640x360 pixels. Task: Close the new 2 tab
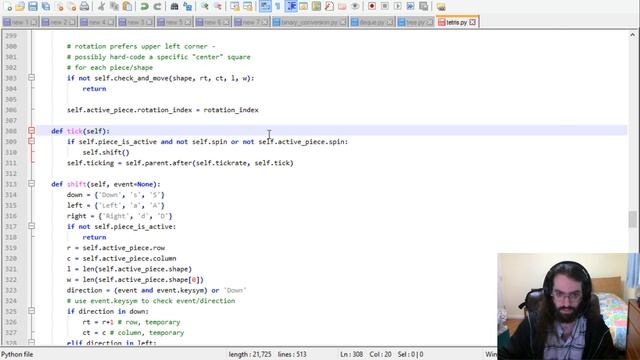(x=72, y=22)
